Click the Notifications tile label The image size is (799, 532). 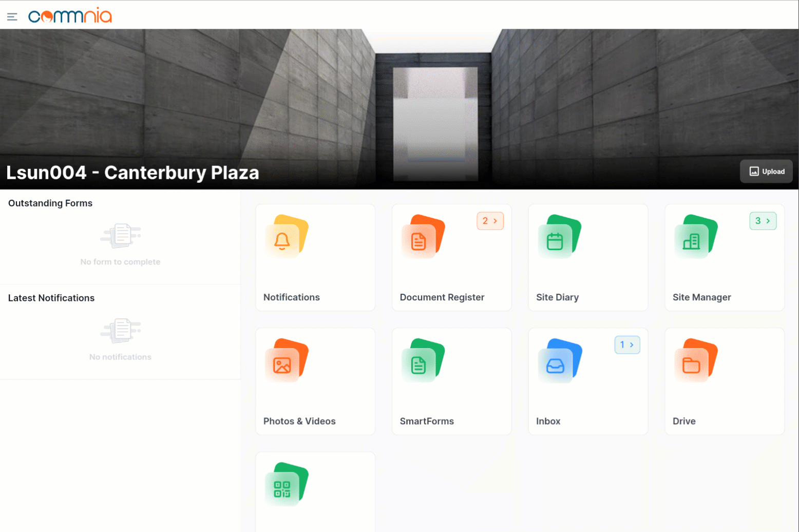click(x=292, y=297)
